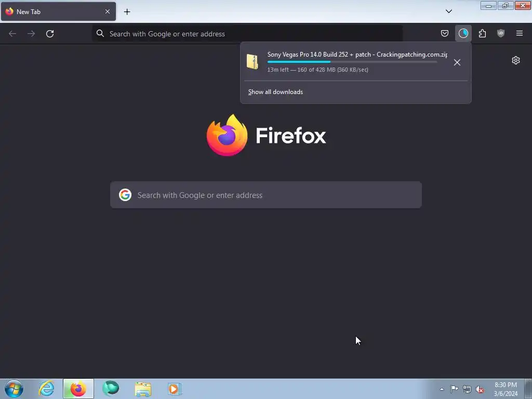This screenshot has width=532, height=399.
Task: Click Firefox taskbar button
Action: [78, 389]
